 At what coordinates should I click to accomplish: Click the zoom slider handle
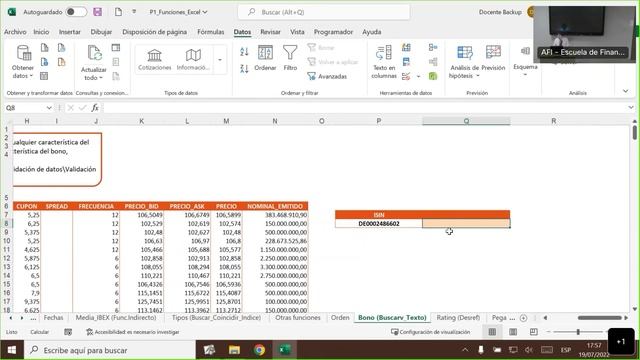tap(578, 332)
